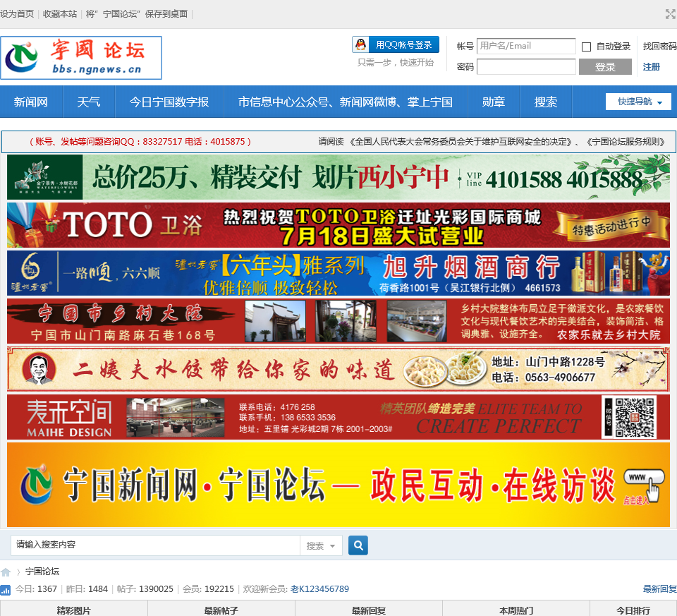This screenshot has height=616, width=677.
Task: Select the 最新回复 tab
Action: click(x=368, y=610)
